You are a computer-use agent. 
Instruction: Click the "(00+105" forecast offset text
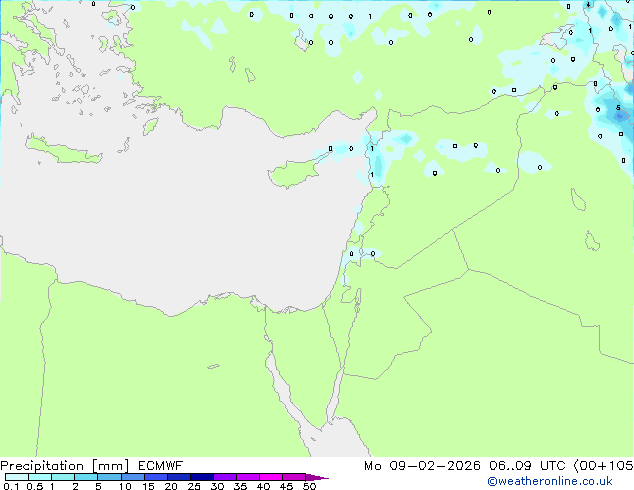(604, 466)
